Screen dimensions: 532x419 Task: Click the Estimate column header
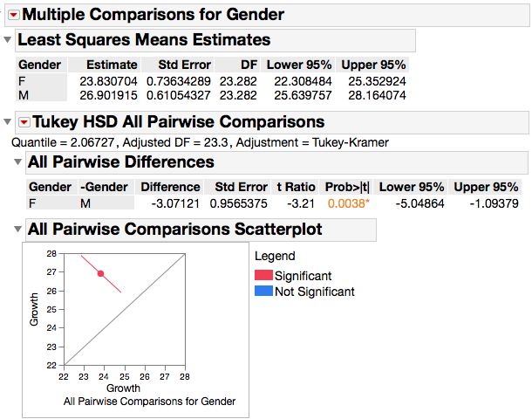113,65
